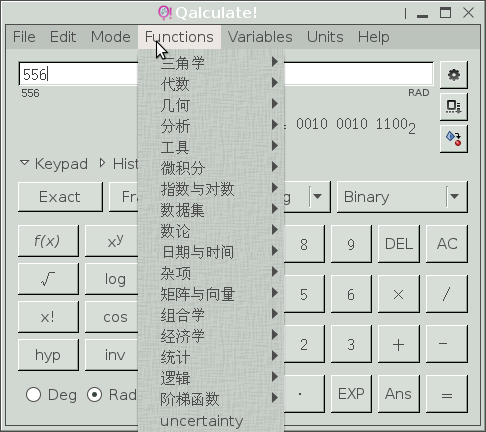The width and height of the screenshot is (486, 432).
Task: Open the 阶梯函数 submenu
Action: pyautogui.click(x=211, y=399)
